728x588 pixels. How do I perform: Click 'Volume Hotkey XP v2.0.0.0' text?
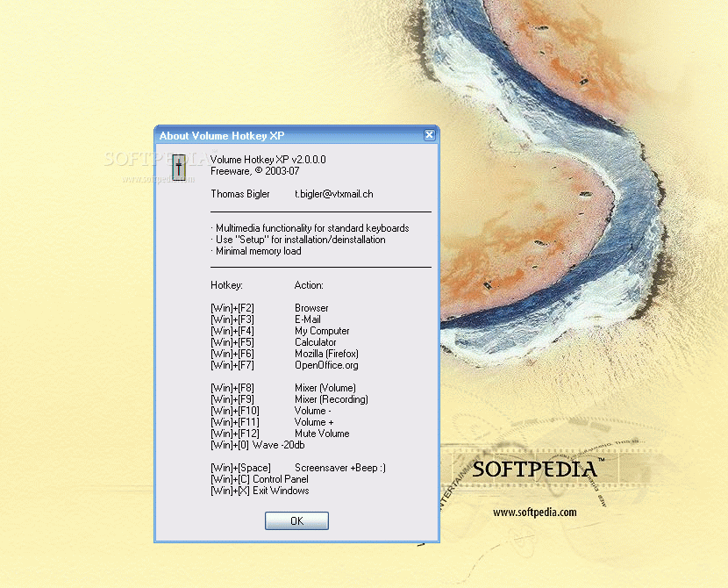click(268, 160)
